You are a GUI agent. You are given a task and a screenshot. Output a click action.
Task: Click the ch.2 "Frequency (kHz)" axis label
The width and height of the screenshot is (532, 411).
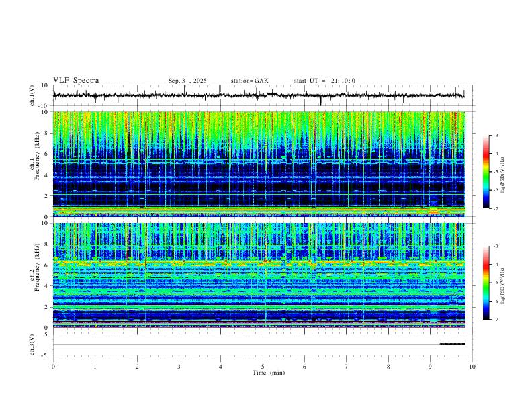36,266
